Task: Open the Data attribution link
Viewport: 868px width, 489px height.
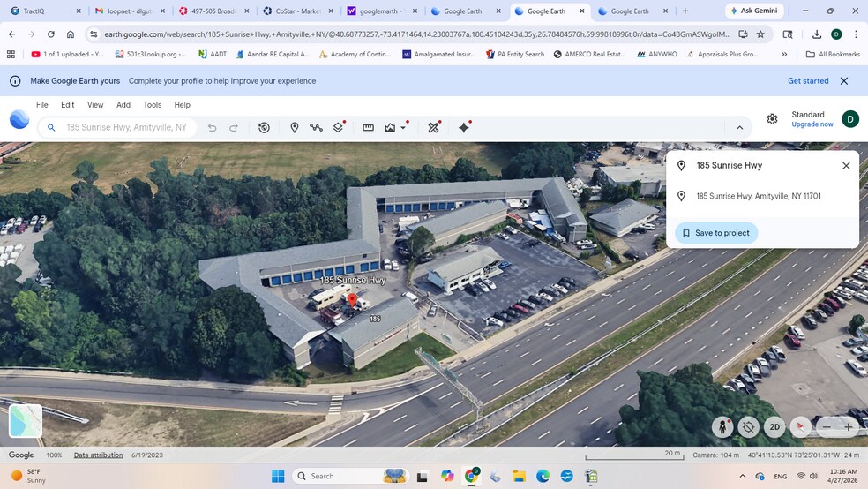Action: coord(99,455)
